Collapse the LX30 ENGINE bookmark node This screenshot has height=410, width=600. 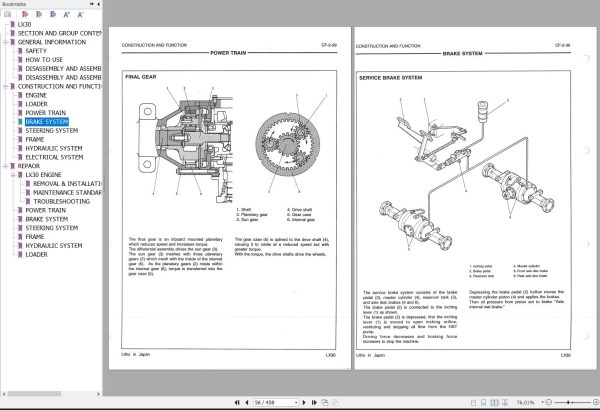[13, 175]
